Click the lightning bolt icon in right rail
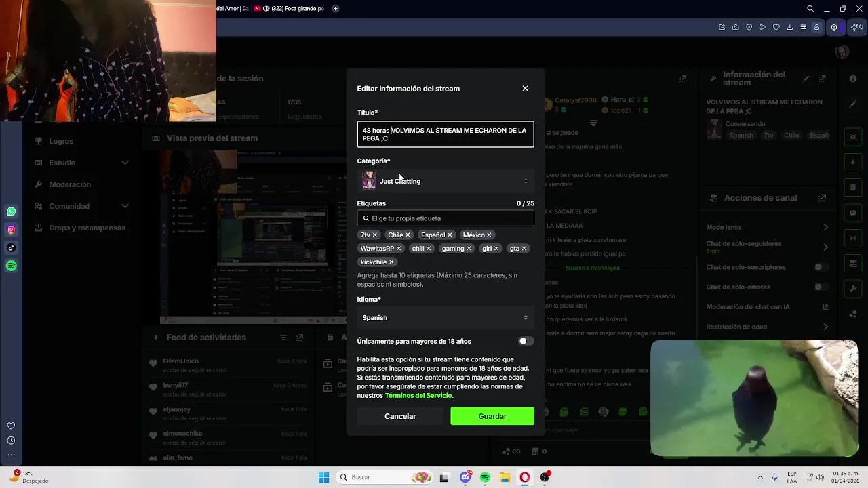 (853, 163)
